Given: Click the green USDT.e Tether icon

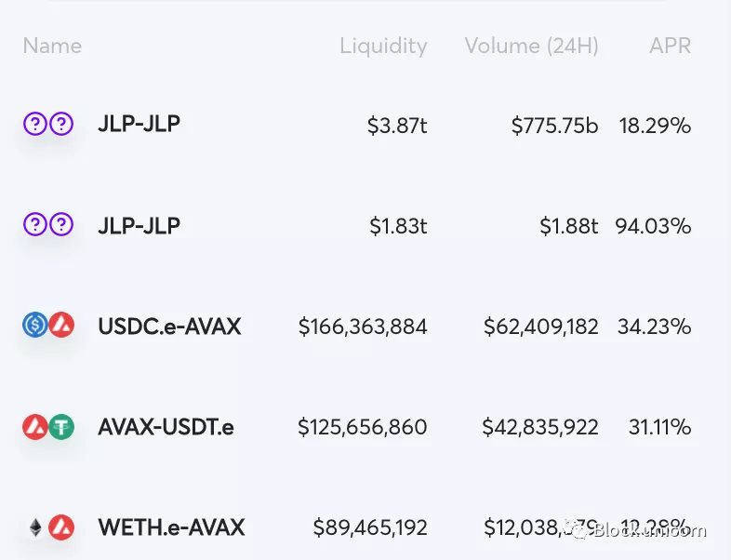Looking at the screenshot, I should pyautogui.click(x=61, y=427).
